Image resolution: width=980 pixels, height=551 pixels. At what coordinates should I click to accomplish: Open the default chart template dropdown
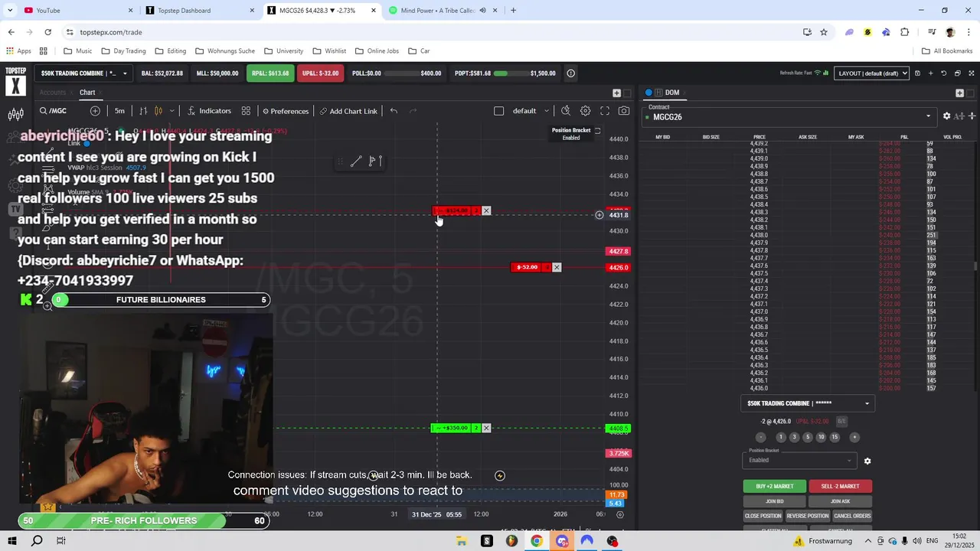pos(531,111)
